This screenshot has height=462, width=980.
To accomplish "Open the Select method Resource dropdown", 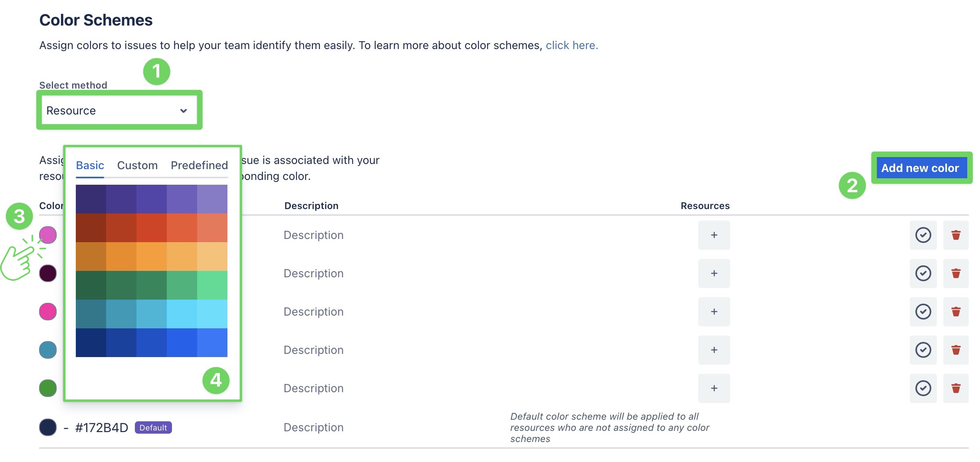I will 119,111.
